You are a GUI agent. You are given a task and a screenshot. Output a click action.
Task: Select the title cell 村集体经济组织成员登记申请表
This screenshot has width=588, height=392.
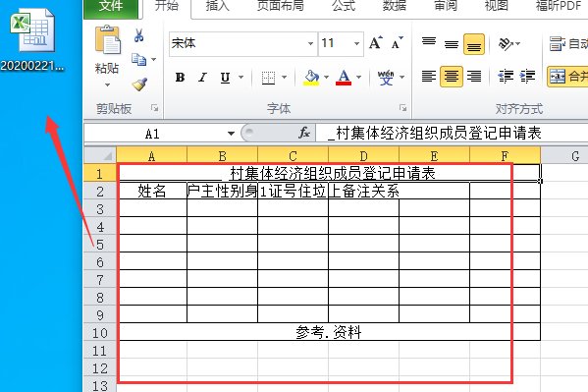click(x=329, y=173)
